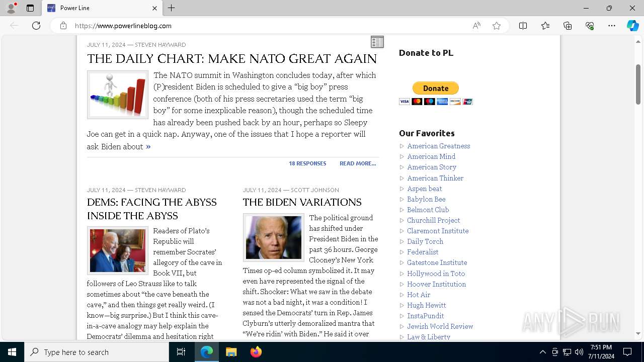The width and height of the screenshot is (644, 362).
Task: Open the volume control icon
Action: point(579,352)
